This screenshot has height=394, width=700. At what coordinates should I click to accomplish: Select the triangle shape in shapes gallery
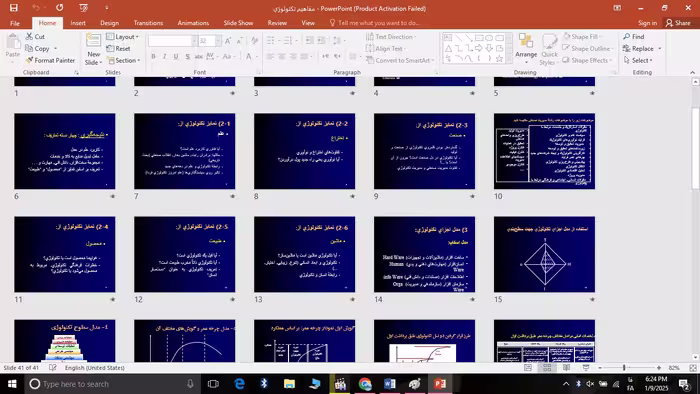(448, 48)
